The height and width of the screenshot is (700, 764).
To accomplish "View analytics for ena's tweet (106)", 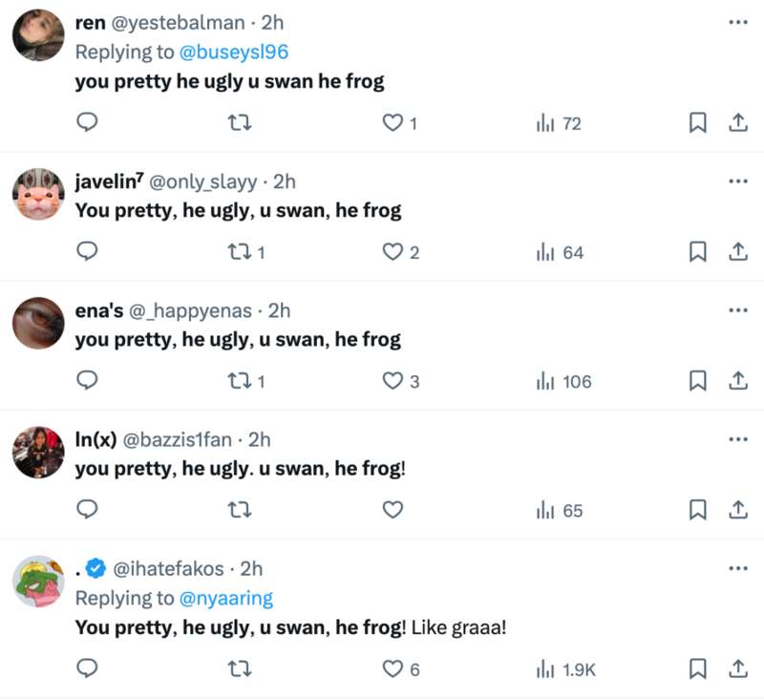I will point(563,381).
